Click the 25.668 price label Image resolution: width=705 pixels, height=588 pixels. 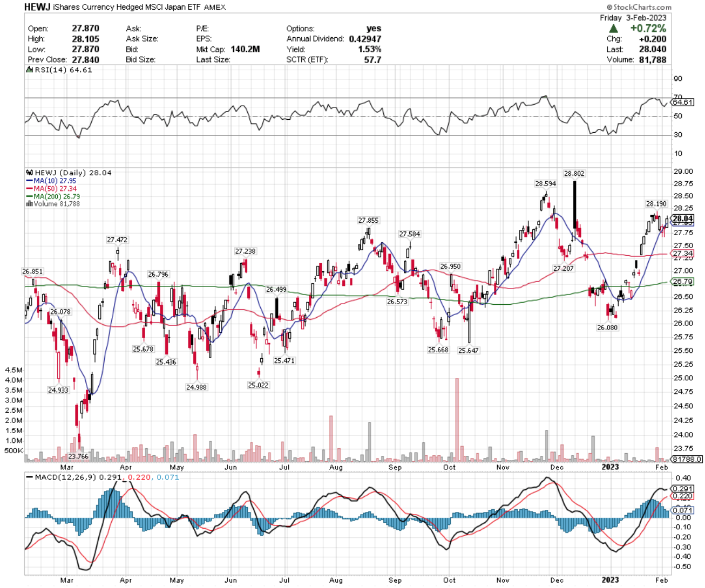click(x=438, y=350)
